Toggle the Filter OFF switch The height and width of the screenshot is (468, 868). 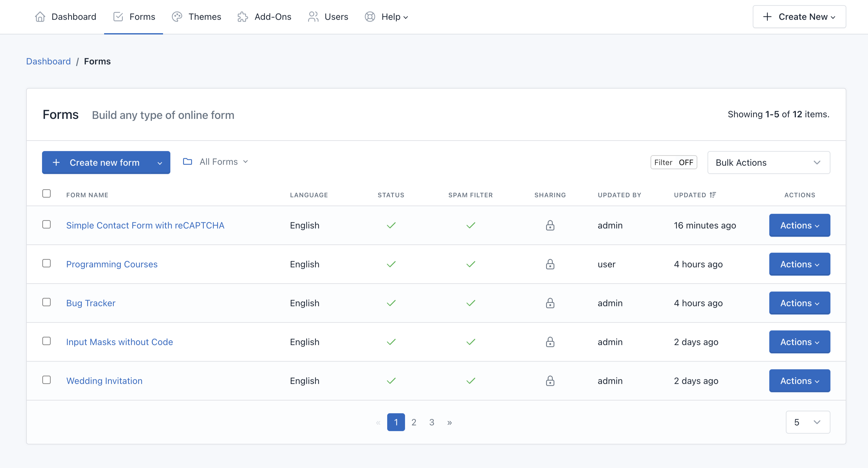(x=673, y=162)
